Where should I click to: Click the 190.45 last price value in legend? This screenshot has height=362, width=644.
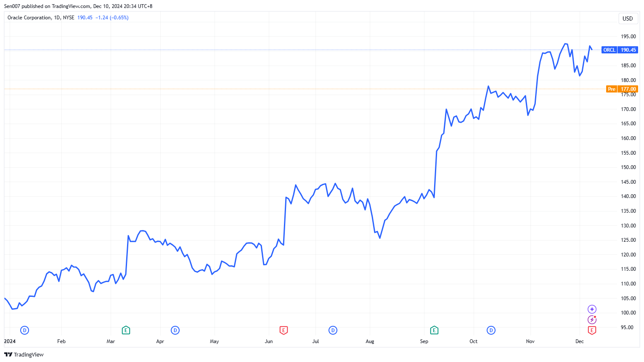pyautogui.click(x=85, y=18)
